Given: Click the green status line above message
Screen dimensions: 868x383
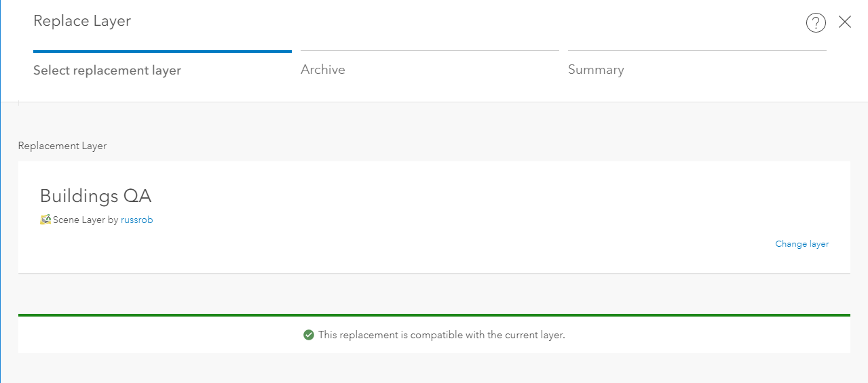Looking at the screenshot, I should tap(434, 315).
